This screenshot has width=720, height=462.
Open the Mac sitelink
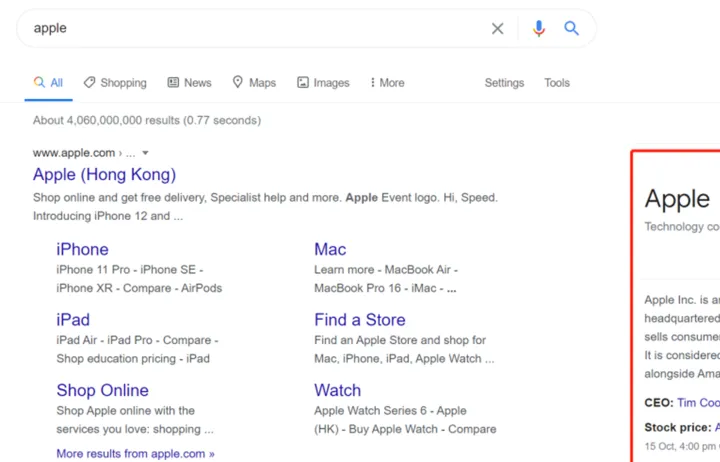pyautogui.click(x=330, y=249)
